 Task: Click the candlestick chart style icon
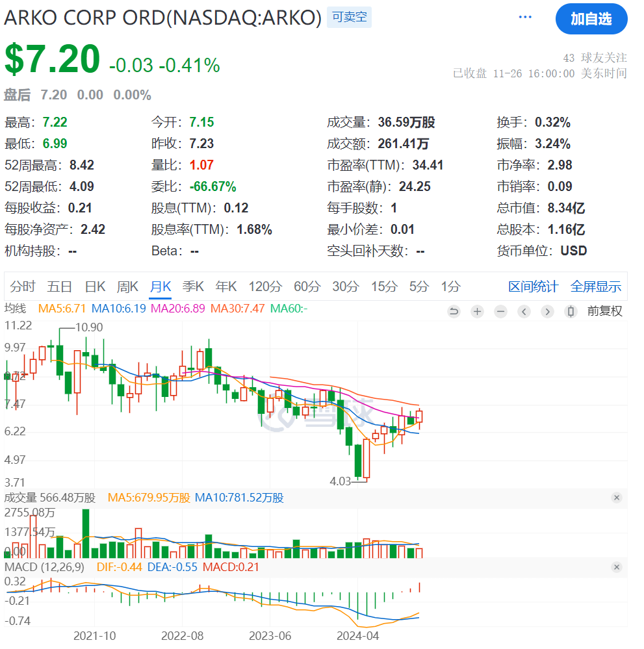[x=571, y=312]
